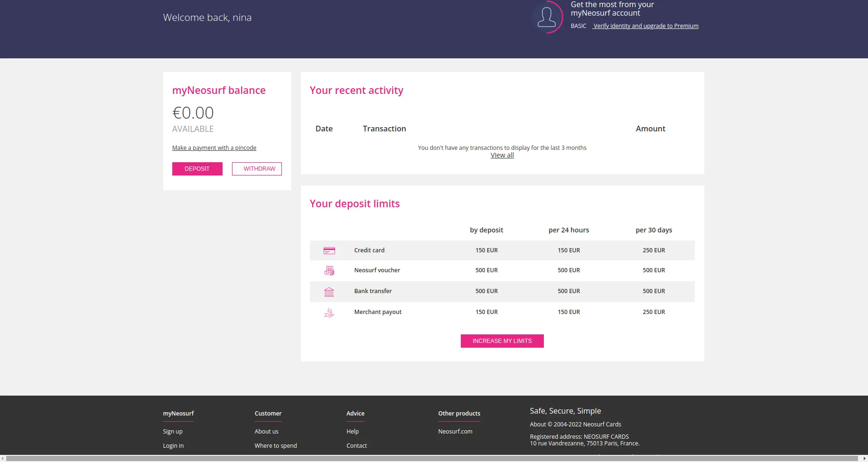
Task: Click the Merchant payout hand icon
Action: click(329, 313)
